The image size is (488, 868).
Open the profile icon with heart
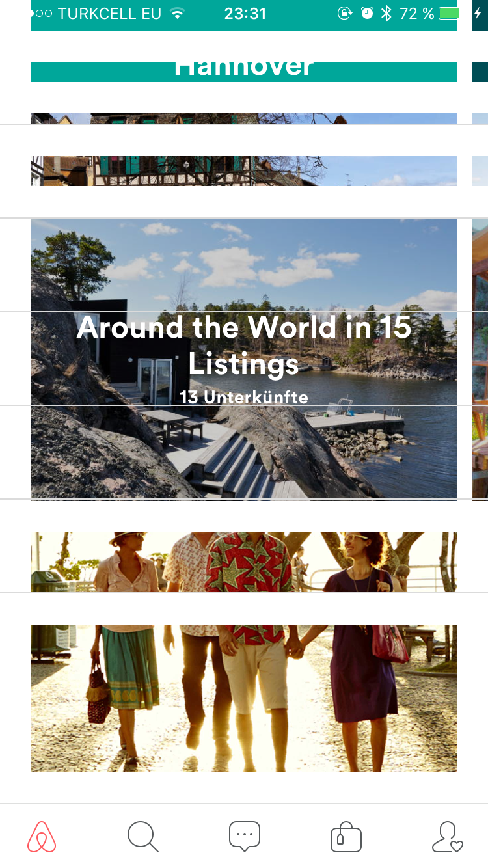click(447, 837)
